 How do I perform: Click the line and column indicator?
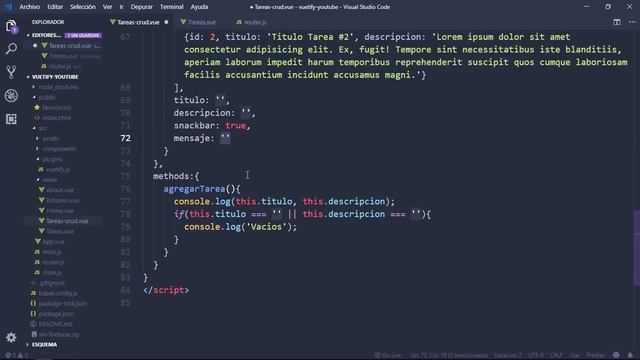[449, 355]
